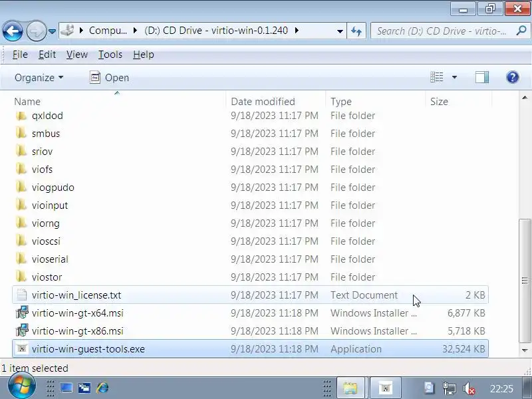The width and height of the screenshot is (532, 399).
Task: Click Show desktop quick launch icon
Action: tap(66, 388)
